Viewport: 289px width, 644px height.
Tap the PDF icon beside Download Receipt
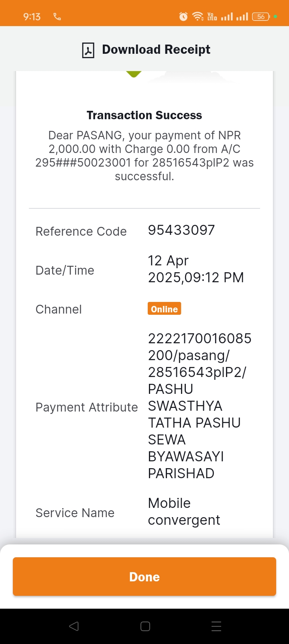point(88,50)
